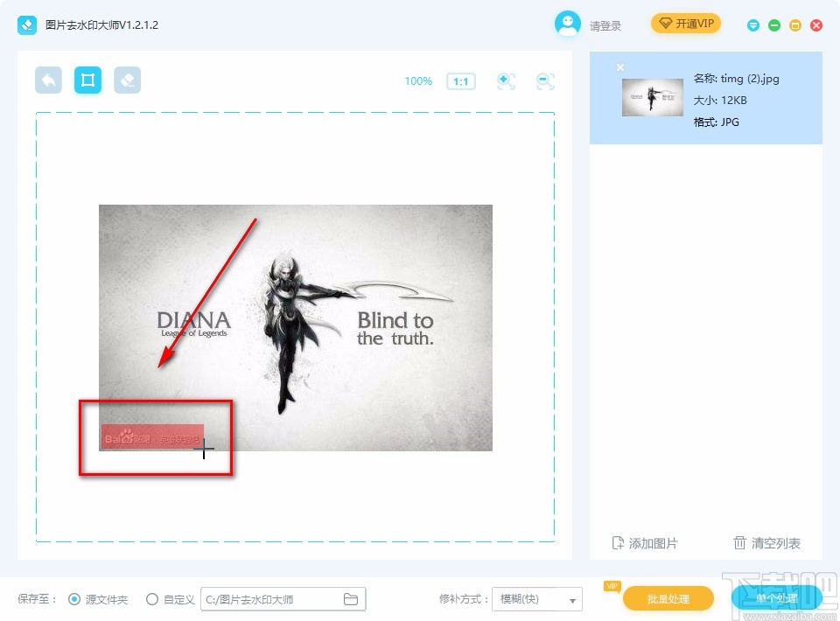The width and height of the screenshot is (840, 621).
Task: Click the undo arrow tool
Action: [x=48, y=80]
